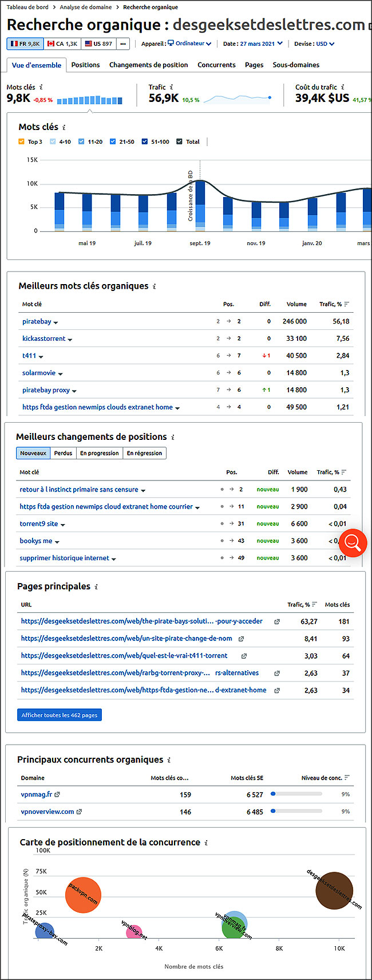The image size is (372, 980).
Task: Show info icon beside Mots clés metric
Action: (x=41, y=87)
